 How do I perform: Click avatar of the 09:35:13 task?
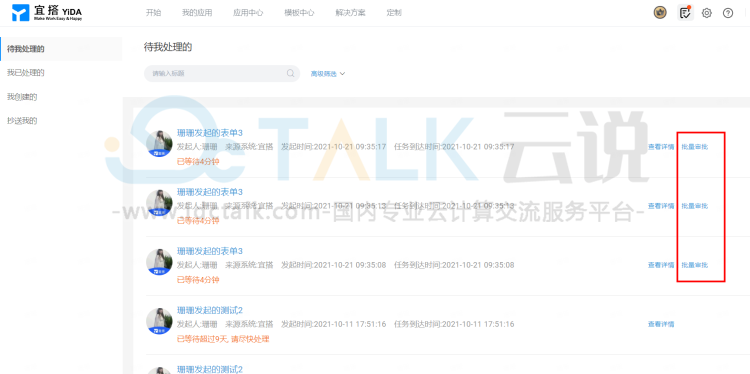tap(159, 203)
